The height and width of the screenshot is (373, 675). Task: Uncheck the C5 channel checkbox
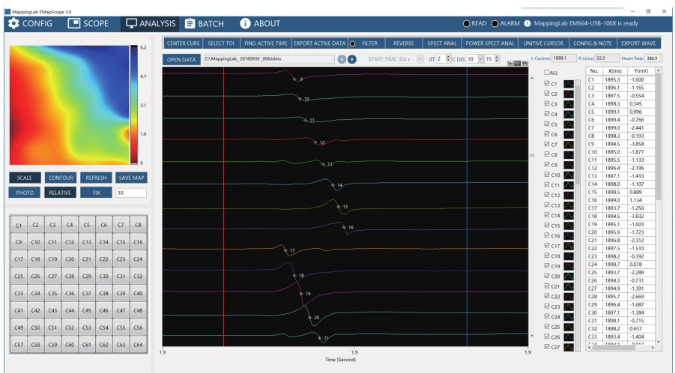tap(547, 124)
